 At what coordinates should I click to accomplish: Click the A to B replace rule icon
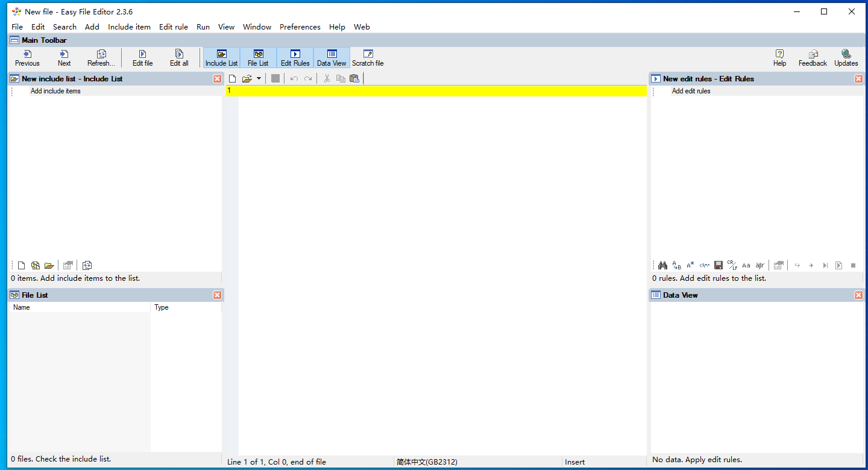[x=676, y=265]
